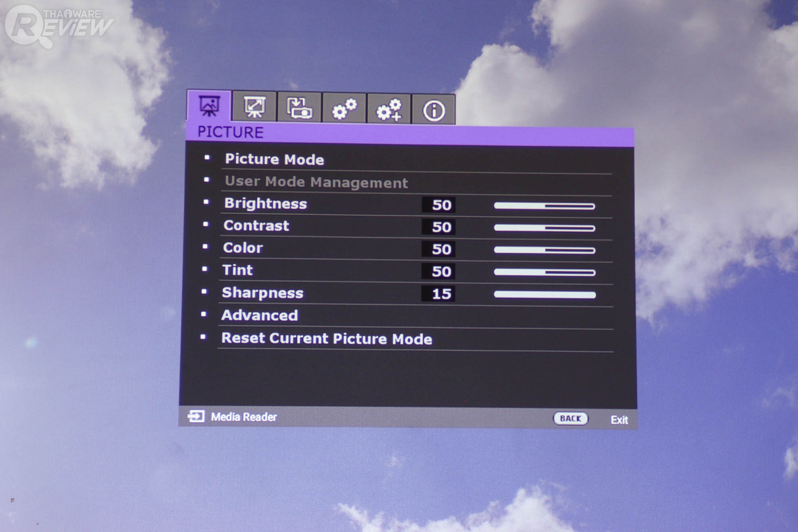The width and height of the screenshot is (798, 532).
Task: Open the System Setup Basic gears icon
Action: pos(344,109)
